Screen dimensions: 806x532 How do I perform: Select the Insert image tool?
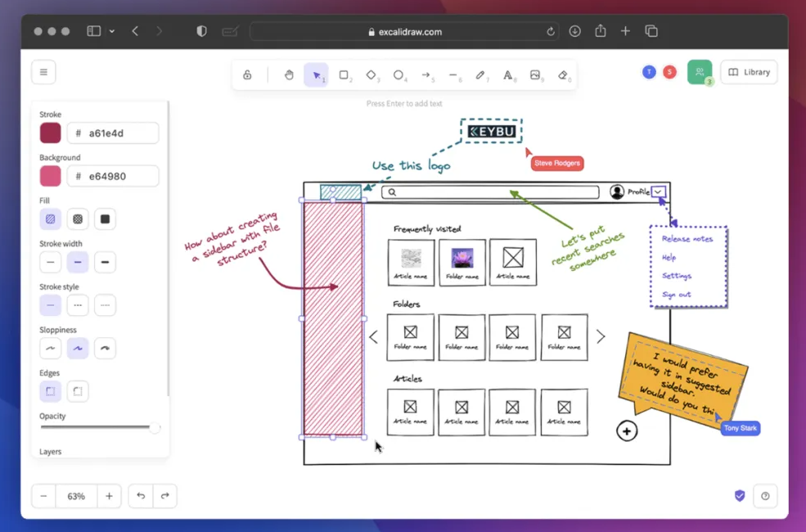pos(535,75)
